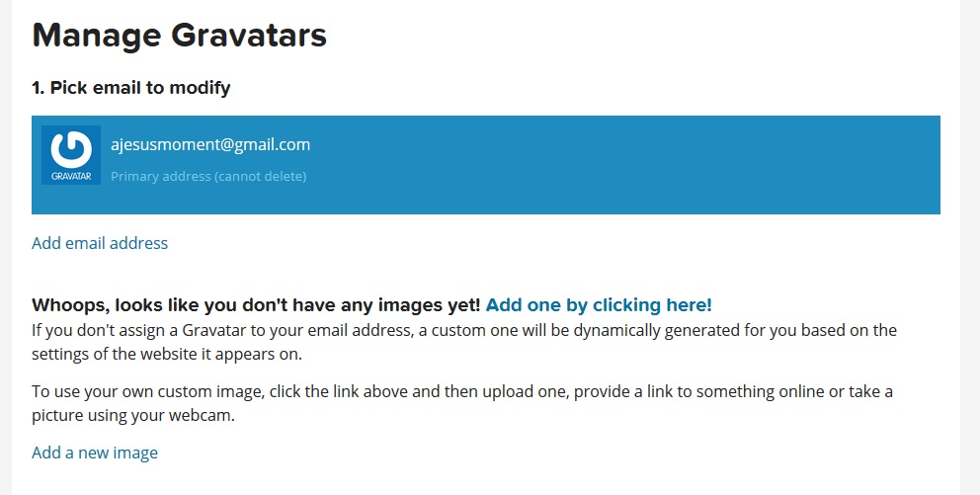
Task: Click the GRAVATAR wordmark under the logo
Action: [x=71, y=176]
